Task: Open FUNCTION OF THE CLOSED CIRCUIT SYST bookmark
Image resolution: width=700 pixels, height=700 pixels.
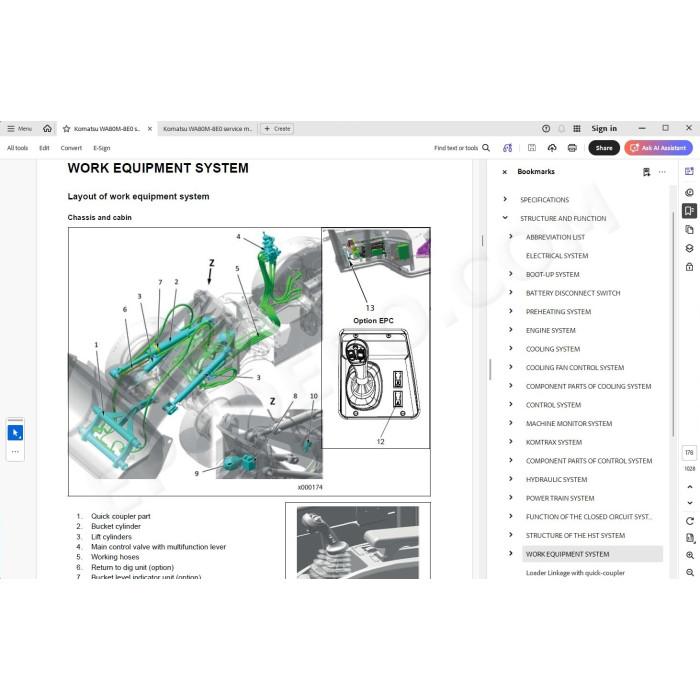Action: (589, 517)
